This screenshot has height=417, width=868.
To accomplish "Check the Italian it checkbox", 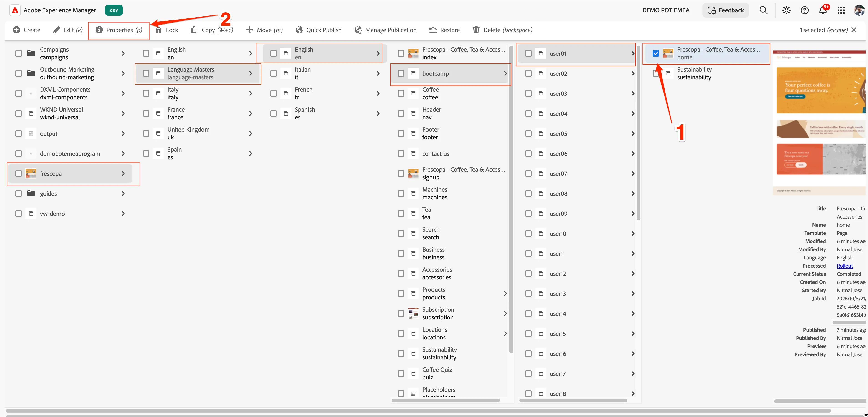I will coord(273,73).
